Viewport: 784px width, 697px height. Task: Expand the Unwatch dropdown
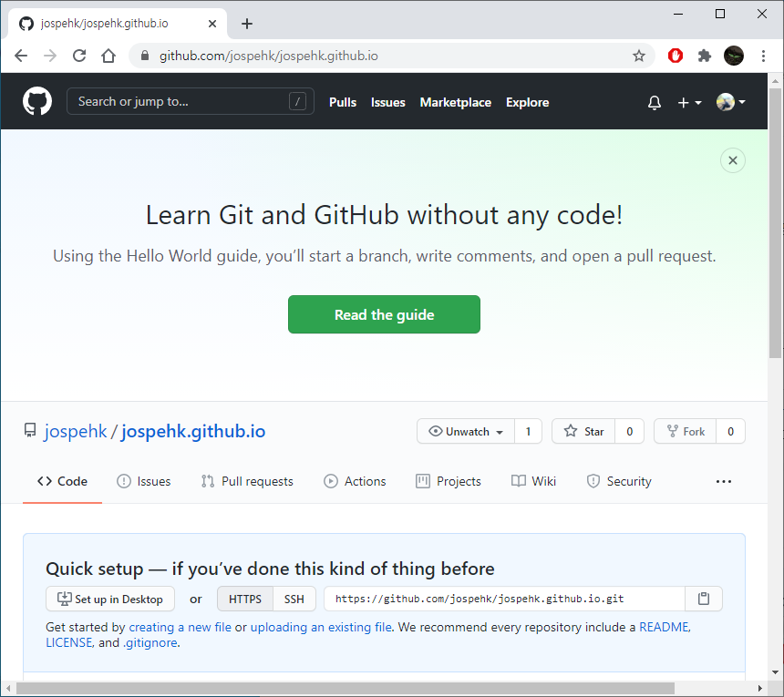tap(466, 431)
